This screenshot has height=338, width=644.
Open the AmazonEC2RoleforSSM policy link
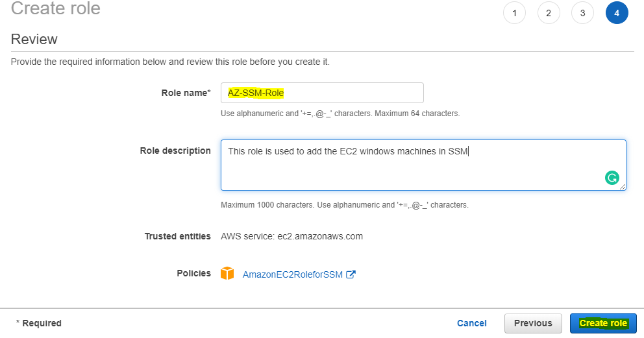pyautogui.click(x=292, y=274)
